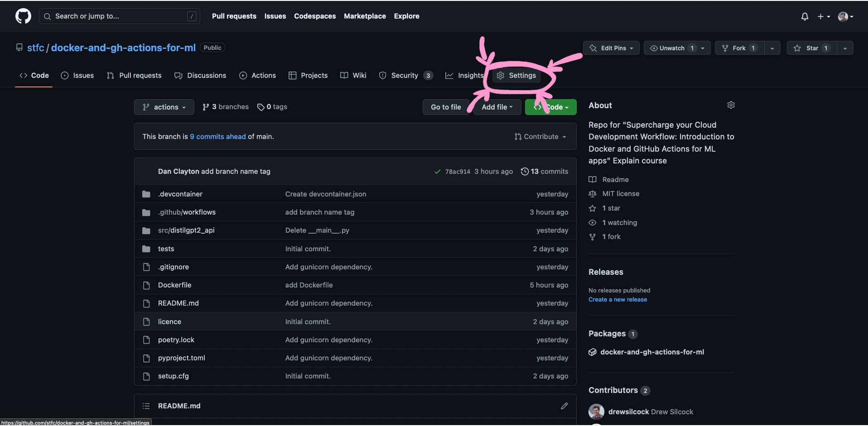The image size is (868, 426).
Task: Switch to the Insights tab
Action: [464, 75]
